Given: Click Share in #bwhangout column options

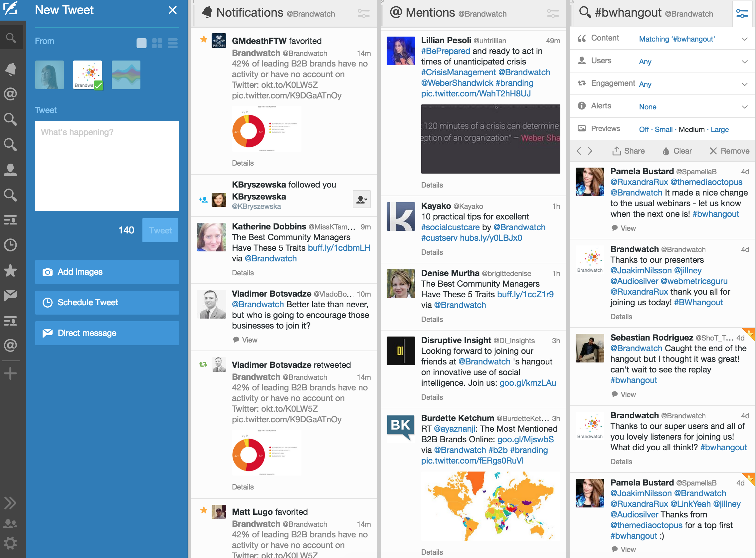Looking at the screenshot, I should (629, 151).
